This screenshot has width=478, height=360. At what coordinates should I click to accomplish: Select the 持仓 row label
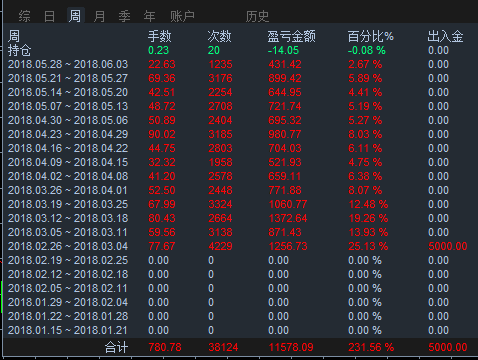tap(19, 51)
